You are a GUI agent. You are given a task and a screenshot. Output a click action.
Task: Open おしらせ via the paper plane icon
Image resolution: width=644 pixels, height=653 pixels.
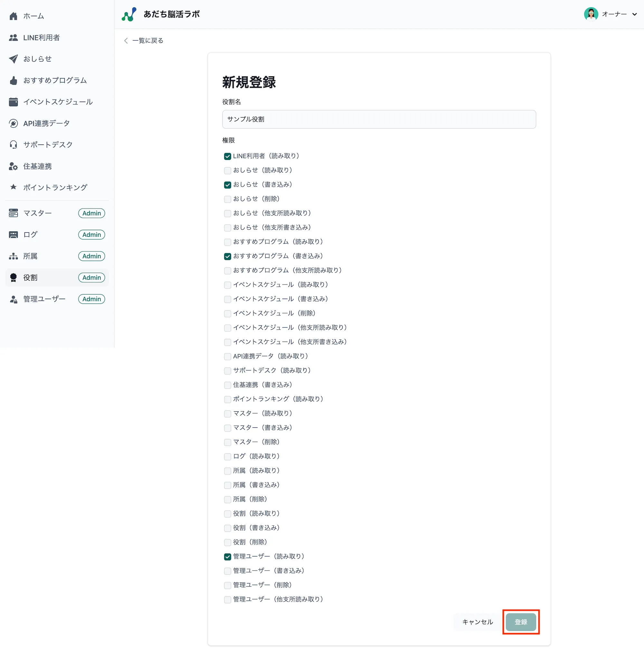point(13,59)
